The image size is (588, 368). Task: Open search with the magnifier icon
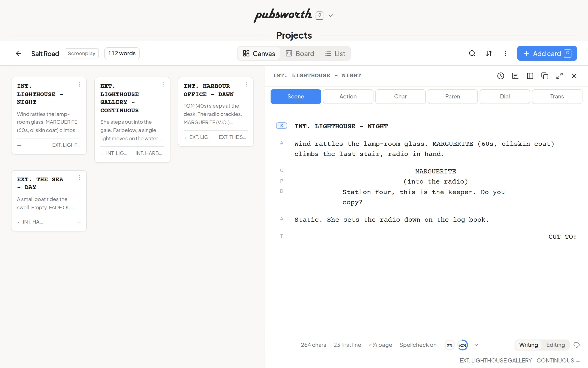(472, 53)
